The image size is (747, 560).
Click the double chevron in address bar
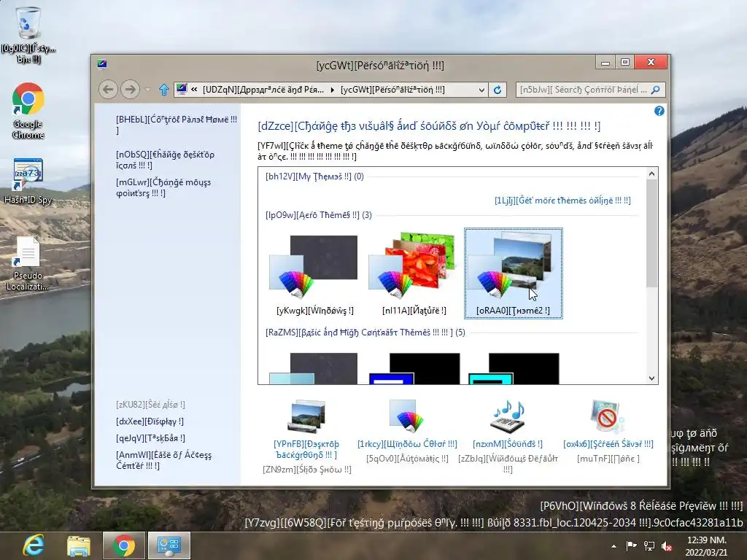click(194, 90)
